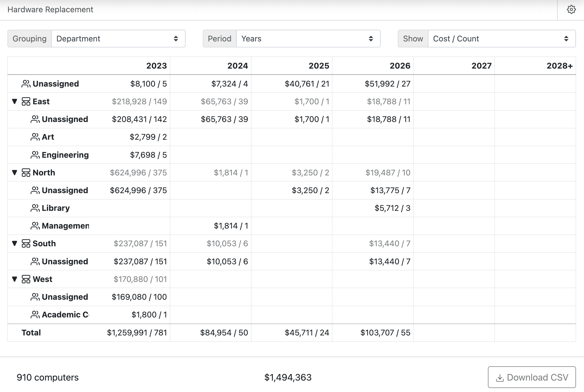This screenshot has width=584, height=392.
Task: Click the East building group icon
Action: click(x=26, y=101)
